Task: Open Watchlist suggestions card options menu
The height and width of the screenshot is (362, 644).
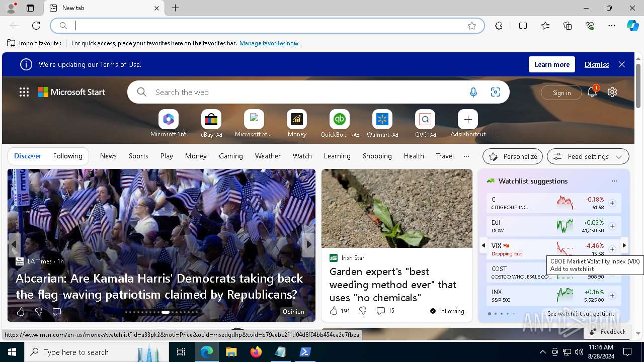Action: (614, 181)
